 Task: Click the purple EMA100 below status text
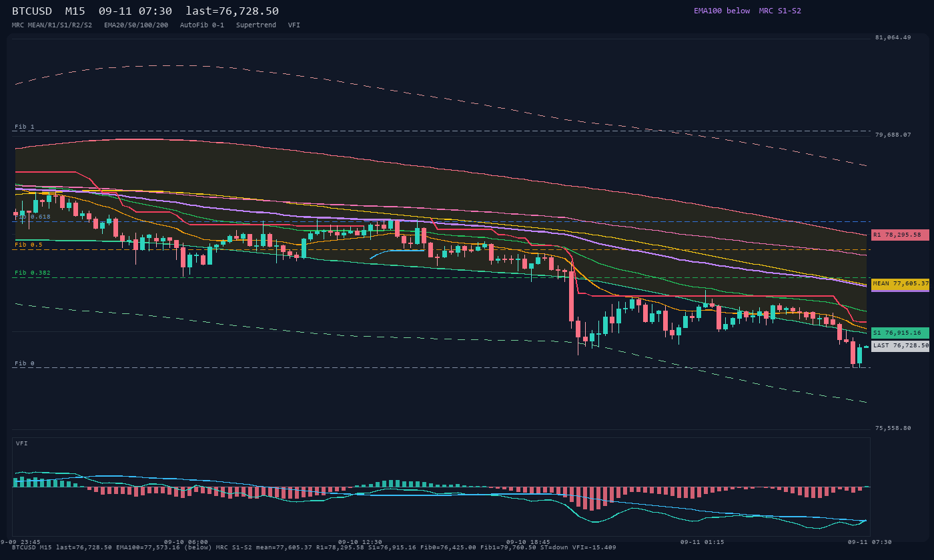[x=722, y=11]
